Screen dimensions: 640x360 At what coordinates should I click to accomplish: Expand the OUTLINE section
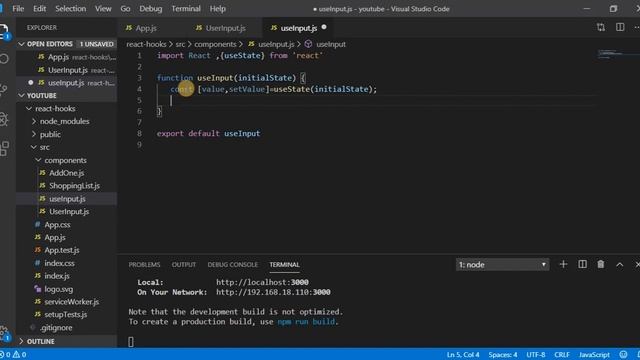22,341
